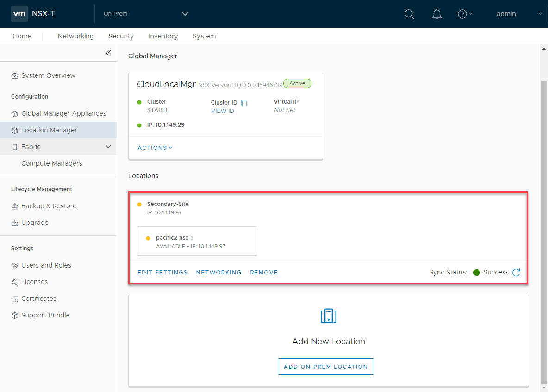Open the help question mark icon
The height and width of the screenshot is (392, 548).
[462, 14]
